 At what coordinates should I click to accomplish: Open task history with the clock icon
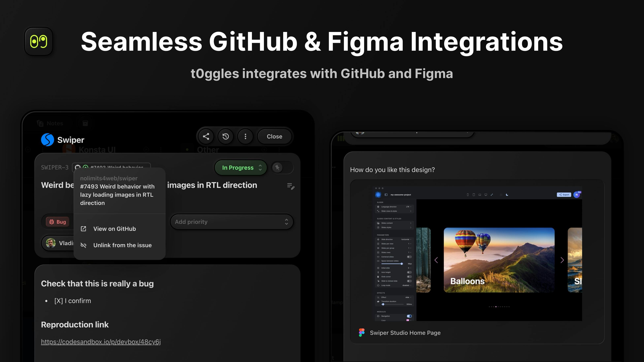225,136
